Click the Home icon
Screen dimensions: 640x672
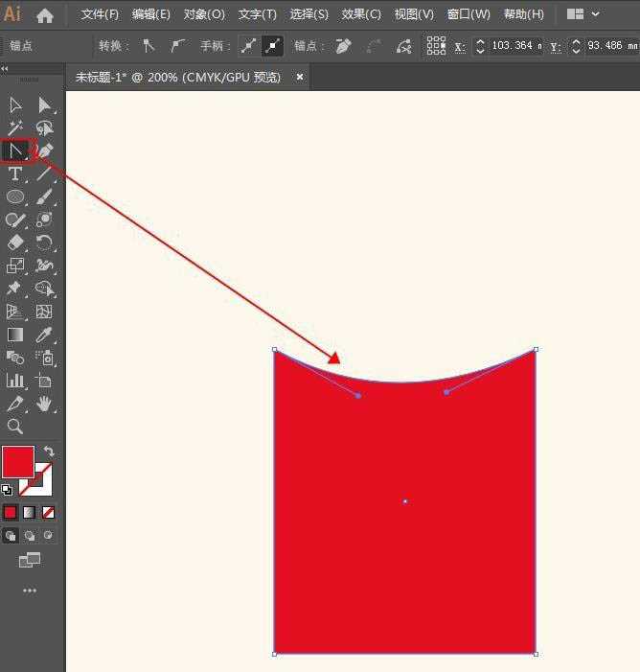pyautogui.click(x=44, y=14)
